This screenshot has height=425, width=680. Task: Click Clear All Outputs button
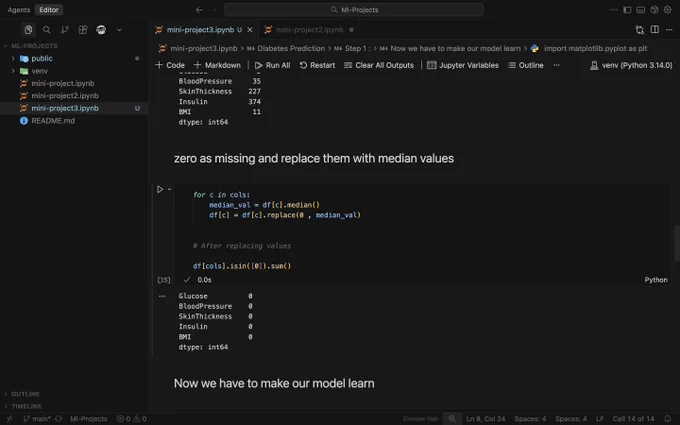pos(379,65)
